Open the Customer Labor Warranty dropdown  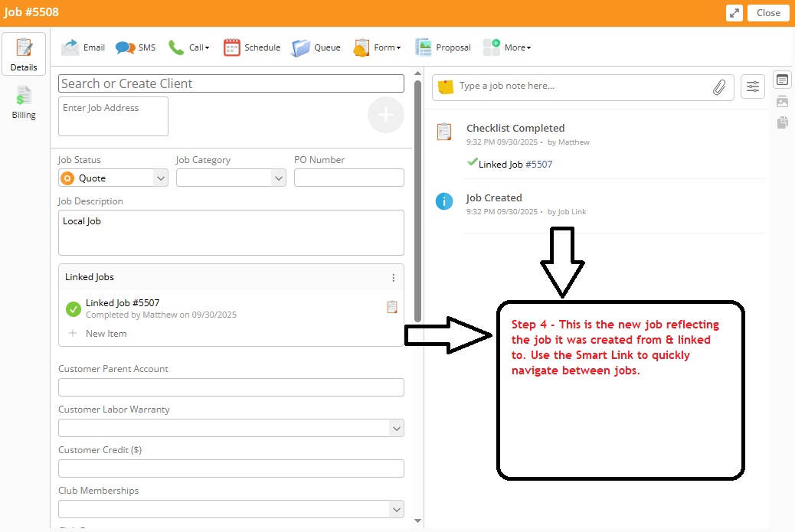[397, 428]
